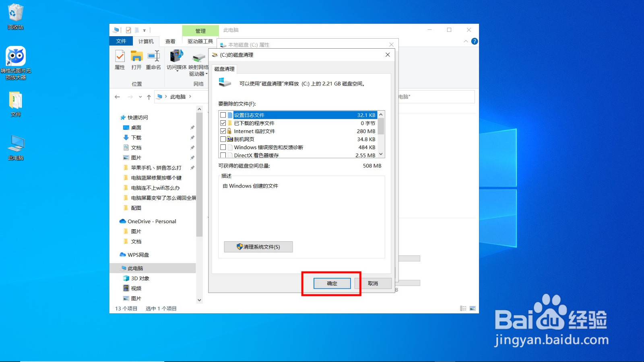Open the owl image viewer desktop shortcut
Image resolution: width=644 pixels, height=362 pixels.
pyautogui.click(x=16, y=63)
